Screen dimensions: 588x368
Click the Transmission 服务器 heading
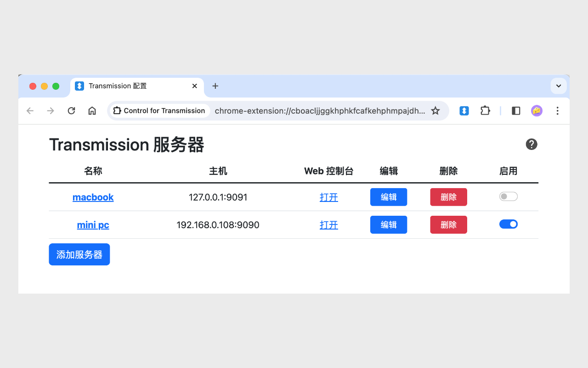(127, 145)
